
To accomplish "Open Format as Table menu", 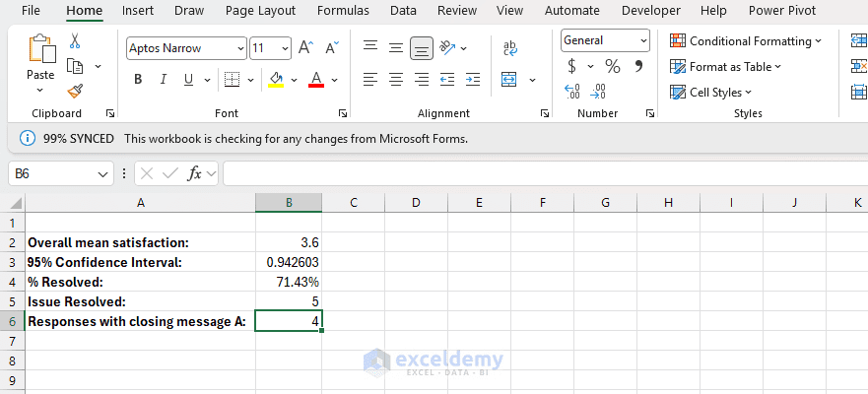I will pyautogui.click(x=725, y=67).
